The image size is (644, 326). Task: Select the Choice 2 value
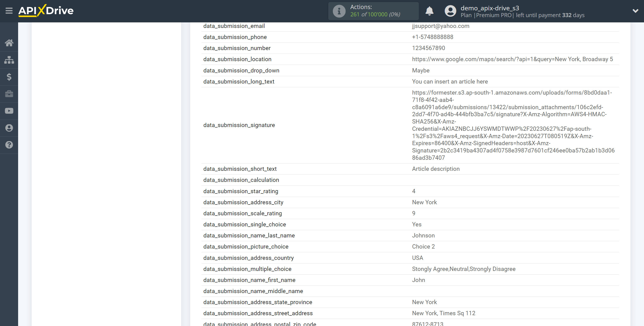(423, 247)
